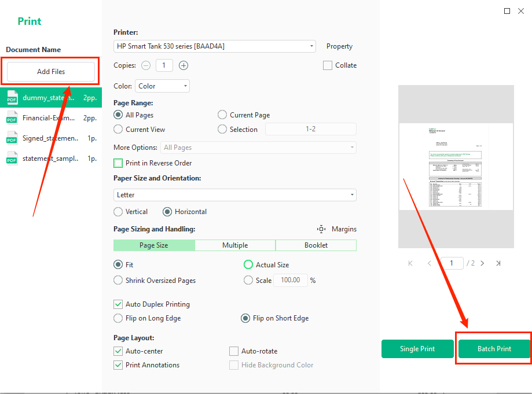Choose Vertical orientation

pyautogui.click(x=118, y=212)
